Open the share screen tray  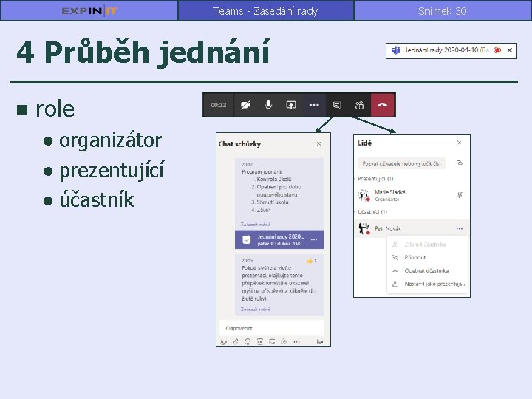click(291, 105)
